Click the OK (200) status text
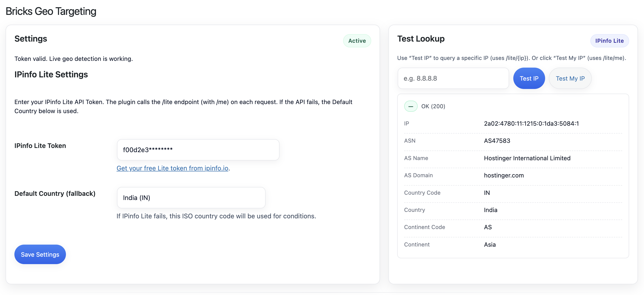The height and width of the screenshot is (295, 644). coord(433,106)
